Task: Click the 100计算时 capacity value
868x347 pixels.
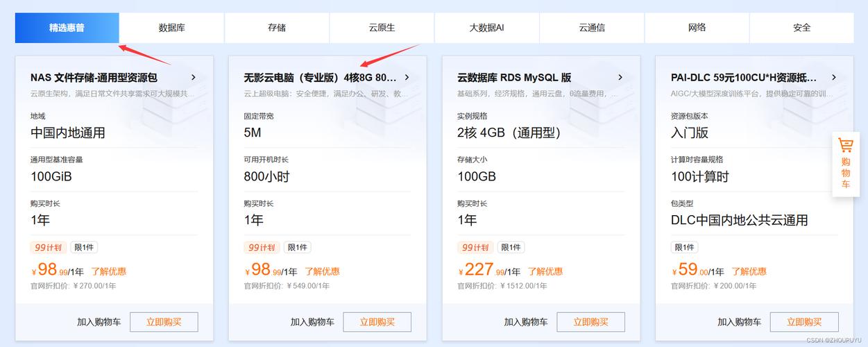Action: (x=700, y=176)
